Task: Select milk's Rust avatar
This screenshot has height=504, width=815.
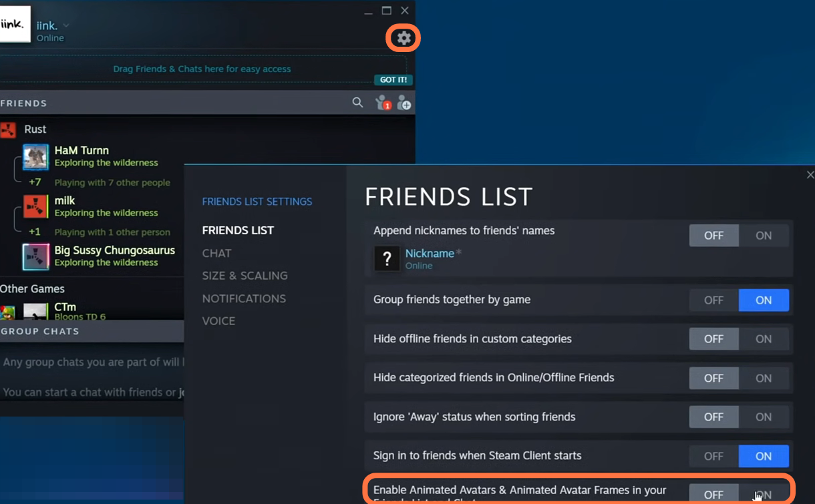Action: click(35, 207)
